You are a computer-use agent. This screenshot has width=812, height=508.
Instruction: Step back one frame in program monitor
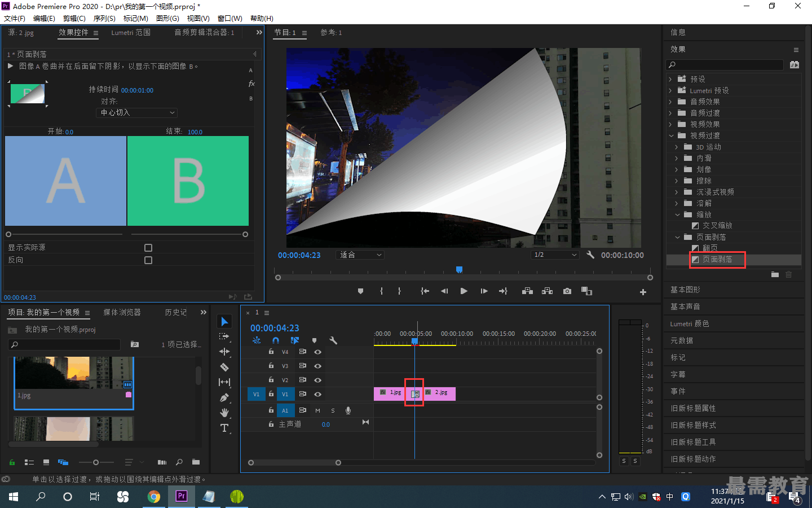click(x=444, y=291)
